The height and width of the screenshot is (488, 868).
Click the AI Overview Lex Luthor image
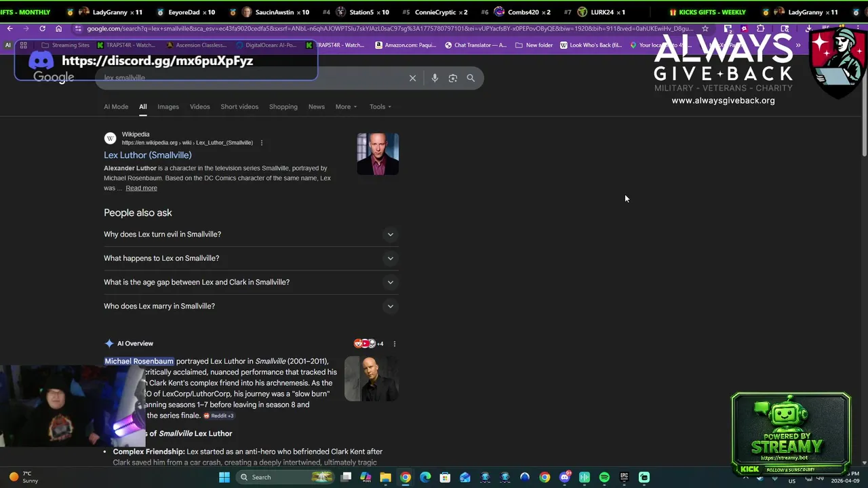point(371,379)
